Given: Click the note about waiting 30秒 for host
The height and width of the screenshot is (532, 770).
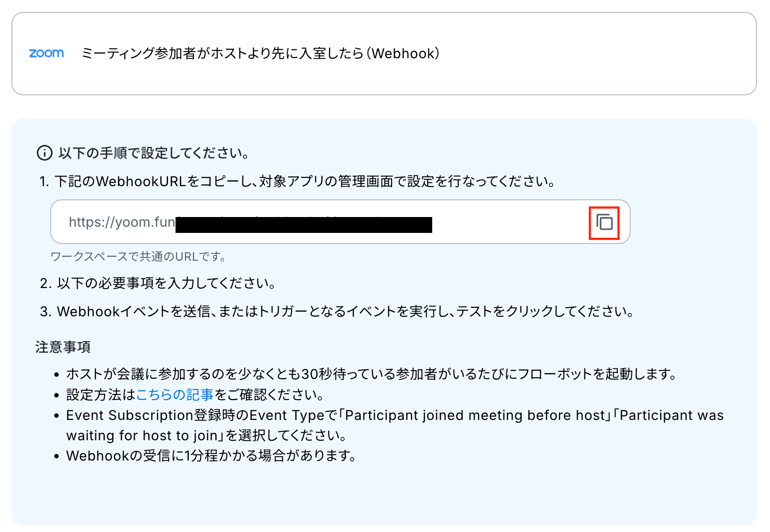Looking at the screenshot, I should pyautogui.click(x=372, y=374).
